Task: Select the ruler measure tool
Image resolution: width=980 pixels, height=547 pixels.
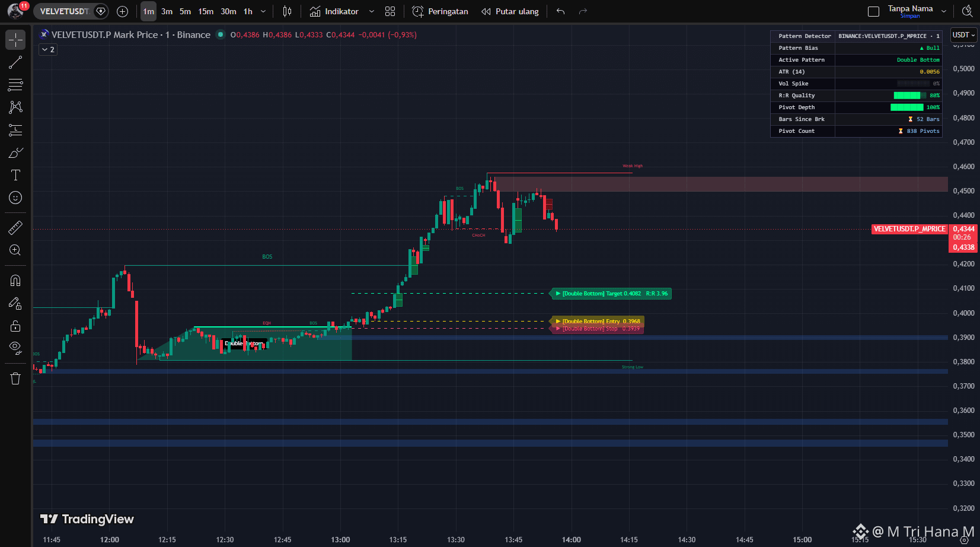Action: (15, 227)
